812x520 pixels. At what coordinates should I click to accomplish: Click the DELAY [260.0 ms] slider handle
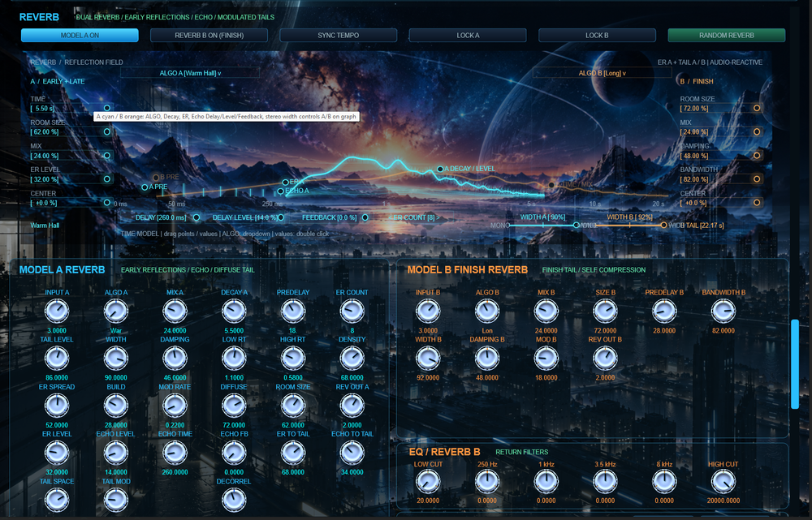click(197, 218)
